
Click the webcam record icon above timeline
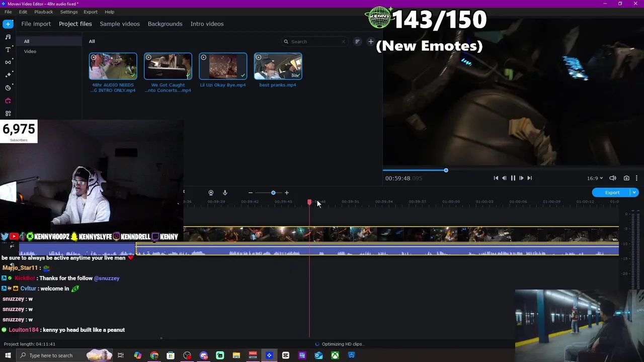[211, 193]
